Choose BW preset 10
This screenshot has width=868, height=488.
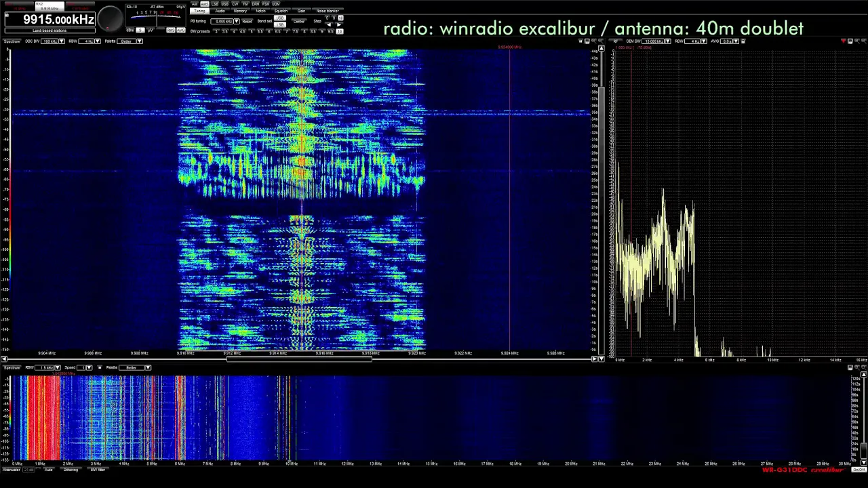(x=340, y=31)
